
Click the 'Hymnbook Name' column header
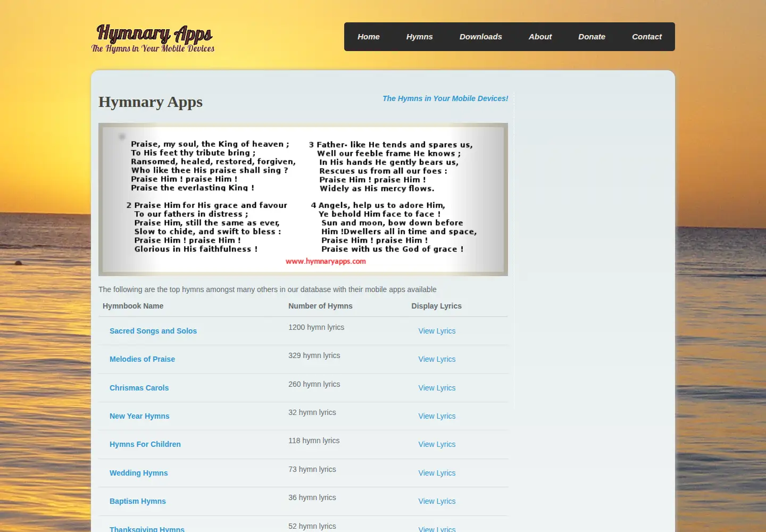click(x=133, y=306)
